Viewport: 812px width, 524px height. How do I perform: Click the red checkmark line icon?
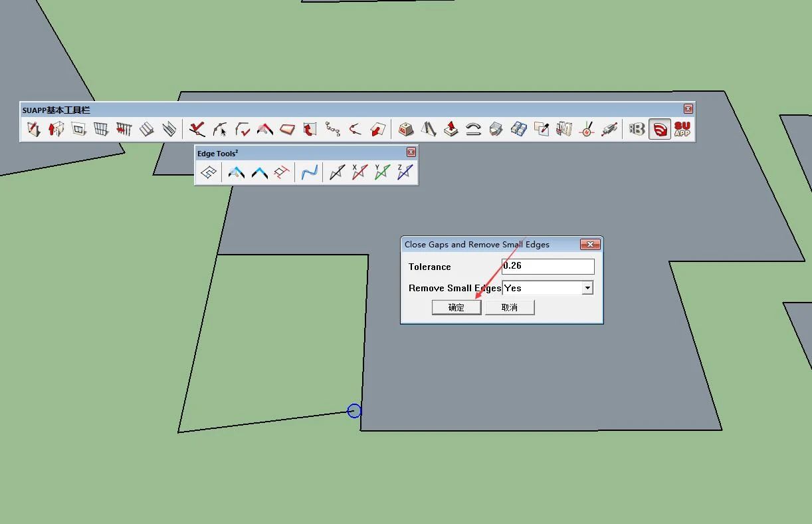[197, 129]
